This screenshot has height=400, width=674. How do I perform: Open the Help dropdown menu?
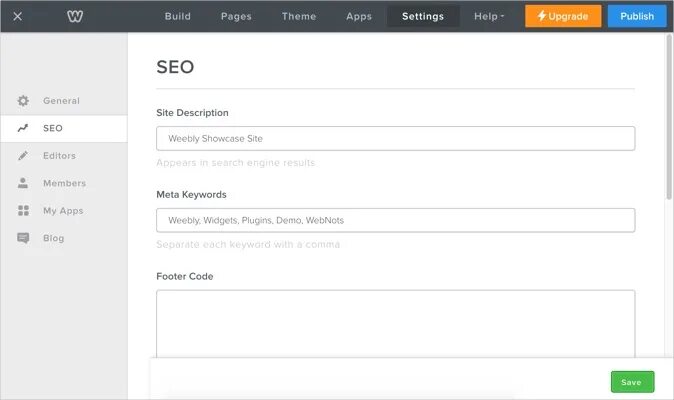coord(489,16)
